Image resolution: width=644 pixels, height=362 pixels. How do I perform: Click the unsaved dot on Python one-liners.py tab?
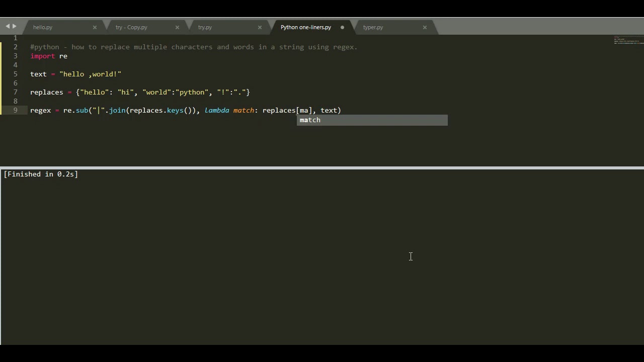point(343,27)
